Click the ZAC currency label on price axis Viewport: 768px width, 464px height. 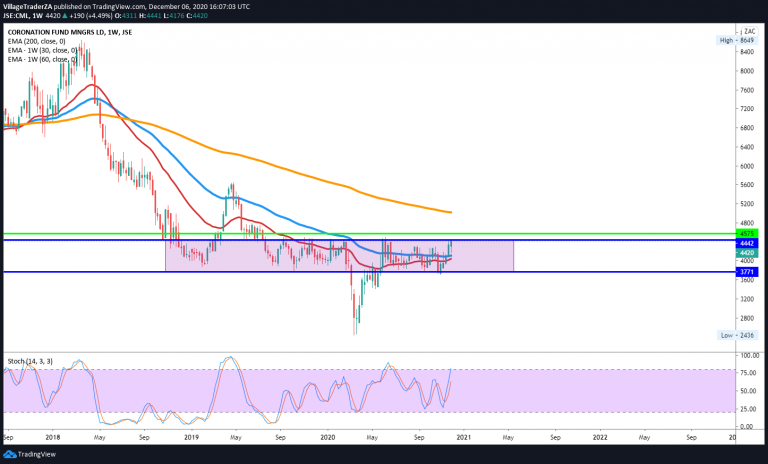pyautogui.click(x=748, y=32)
